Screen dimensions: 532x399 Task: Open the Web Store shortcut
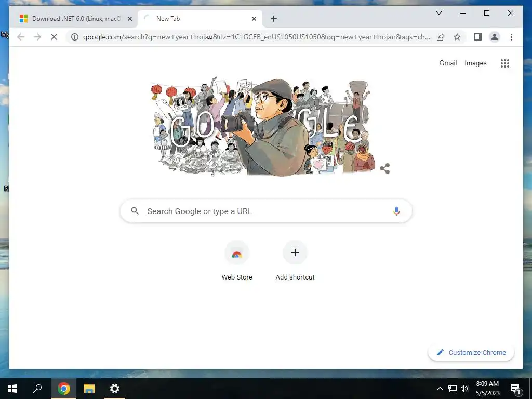pyautogui.click(x=237, y=261)
